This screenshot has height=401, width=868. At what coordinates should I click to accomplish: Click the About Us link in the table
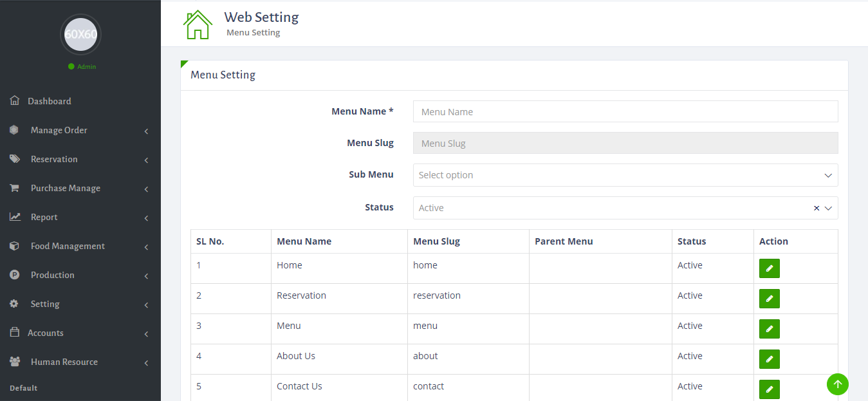(295, 355)
